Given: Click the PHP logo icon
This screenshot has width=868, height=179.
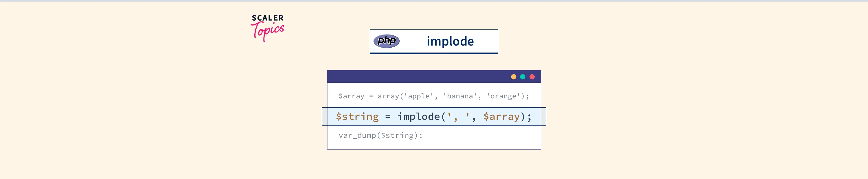Looking at the screenshot, I should [x=387, y=41].
